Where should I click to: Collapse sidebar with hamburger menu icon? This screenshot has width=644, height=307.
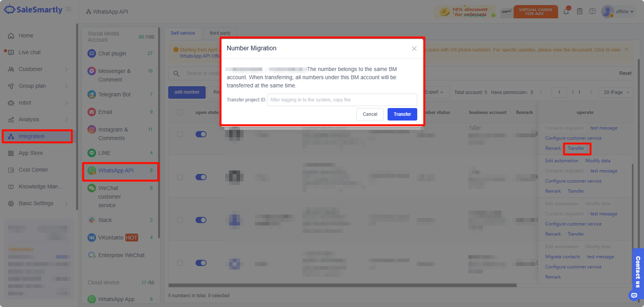[68, 9]
